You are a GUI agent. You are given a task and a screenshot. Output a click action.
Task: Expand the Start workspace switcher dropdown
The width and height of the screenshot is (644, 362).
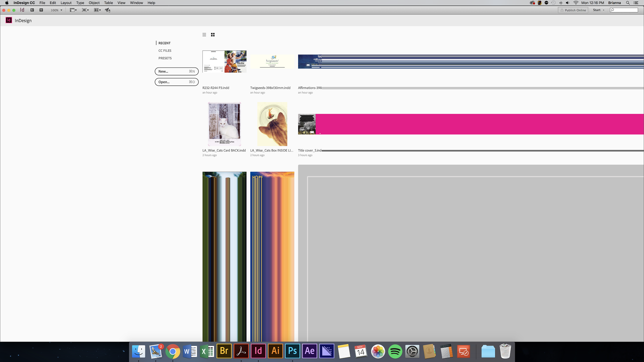(599, 10)
